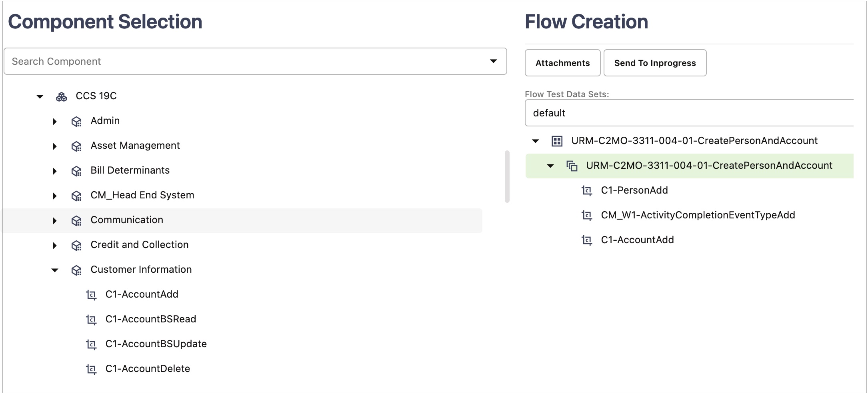
Task: Select the top URM-C2MO-3311-004-01 flow label
Action: [694, 141]
